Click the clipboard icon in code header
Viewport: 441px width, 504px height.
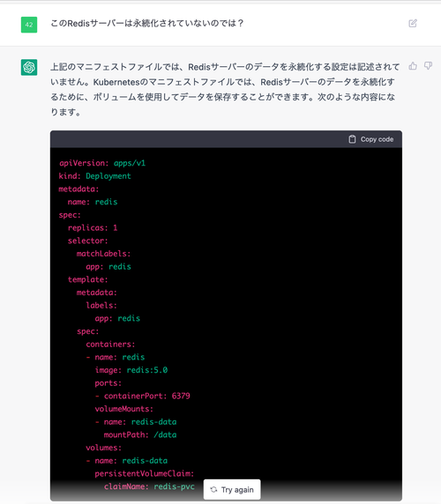[x=352, y=139]
